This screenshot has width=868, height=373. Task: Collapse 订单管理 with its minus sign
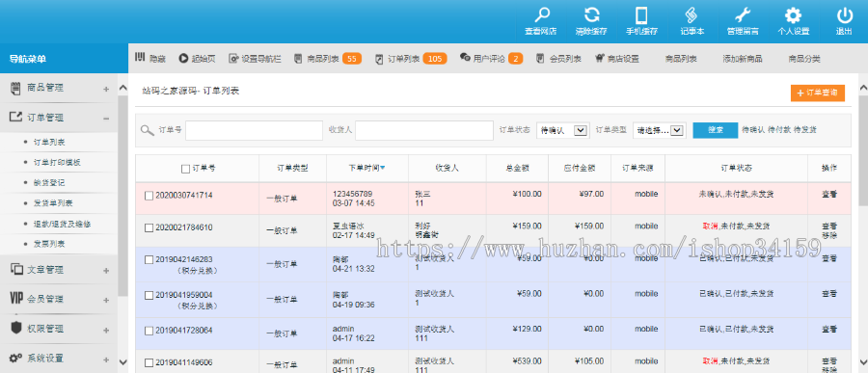click(x=106, y=118)
